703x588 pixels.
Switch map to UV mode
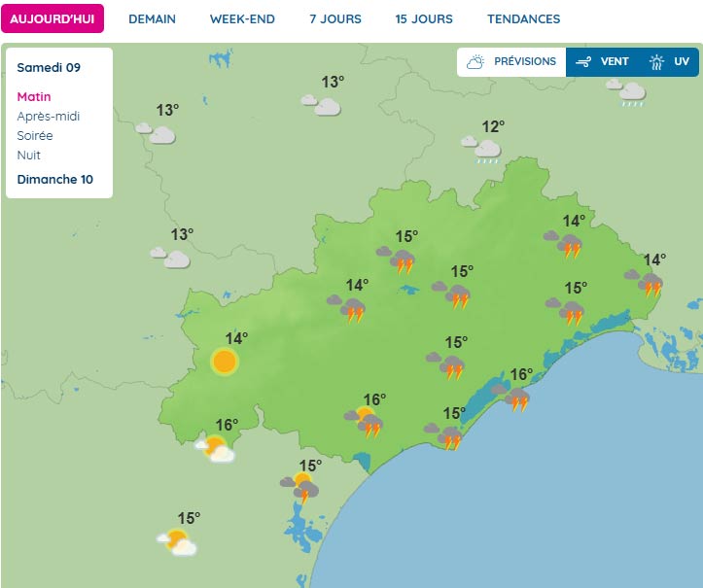point(669,62)
